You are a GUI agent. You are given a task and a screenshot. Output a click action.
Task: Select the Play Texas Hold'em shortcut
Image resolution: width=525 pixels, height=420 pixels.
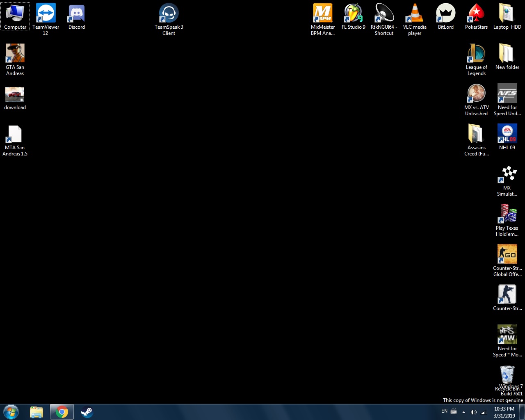[x=507, y=220]
